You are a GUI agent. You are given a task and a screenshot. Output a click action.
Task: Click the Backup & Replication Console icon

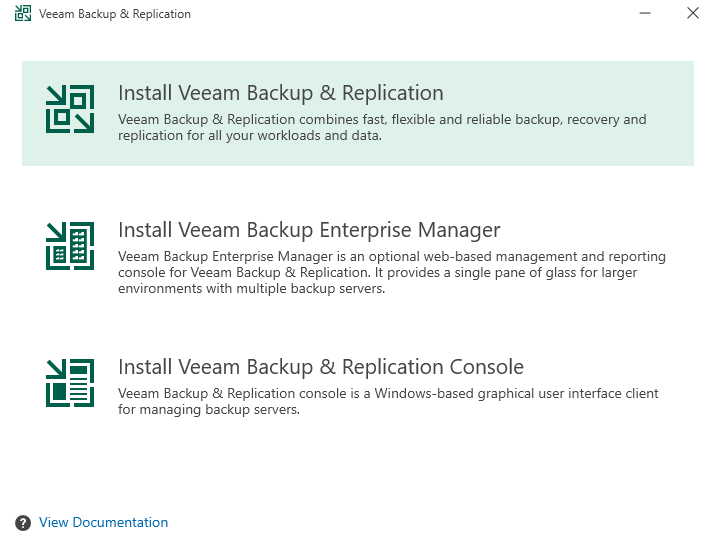pyautogui.click(x=70, y=383)
